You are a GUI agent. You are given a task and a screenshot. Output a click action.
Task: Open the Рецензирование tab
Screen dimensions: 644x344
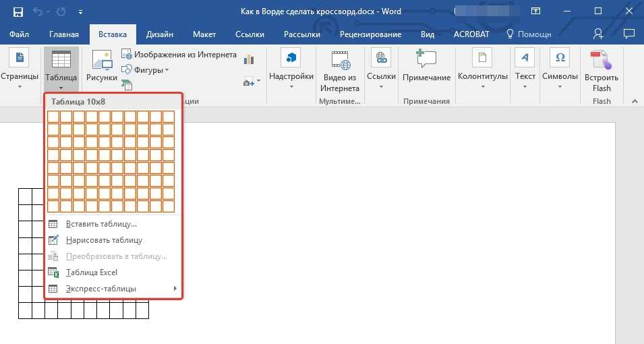tap(370, 34)
